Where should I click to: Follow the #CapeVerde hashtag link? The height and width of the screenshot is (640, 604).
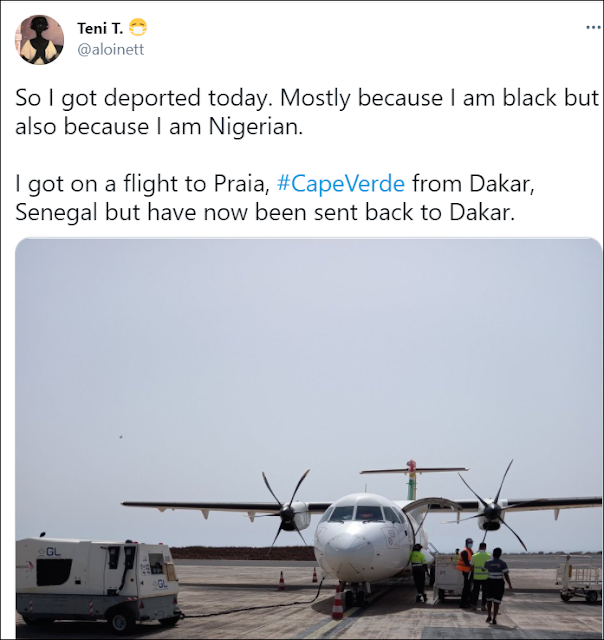coord(341,183)
